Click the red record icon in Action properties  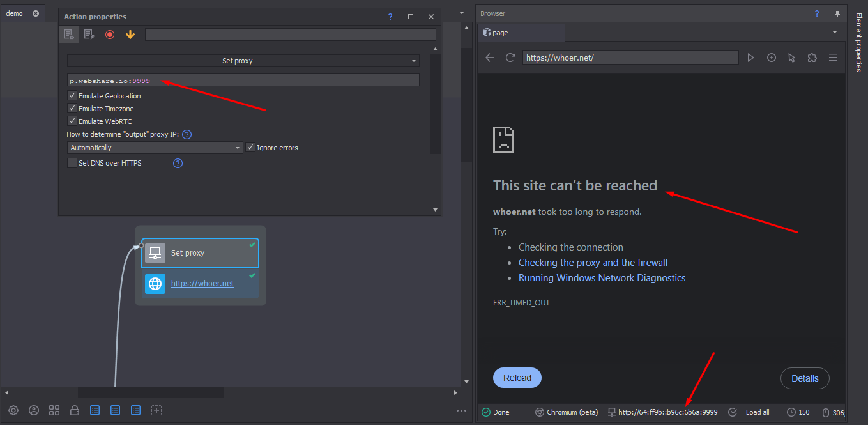[x=110, y=35]
